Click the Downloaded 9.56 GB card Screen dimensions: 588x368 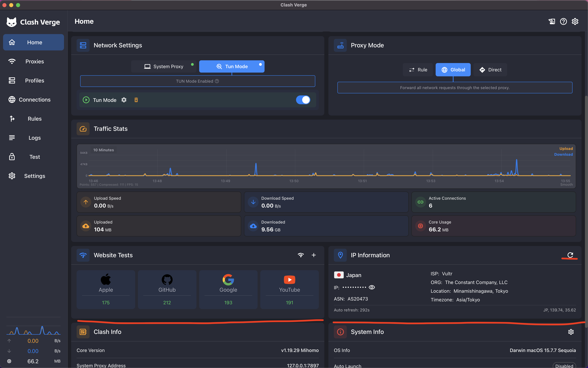click(x=326, y=226)
